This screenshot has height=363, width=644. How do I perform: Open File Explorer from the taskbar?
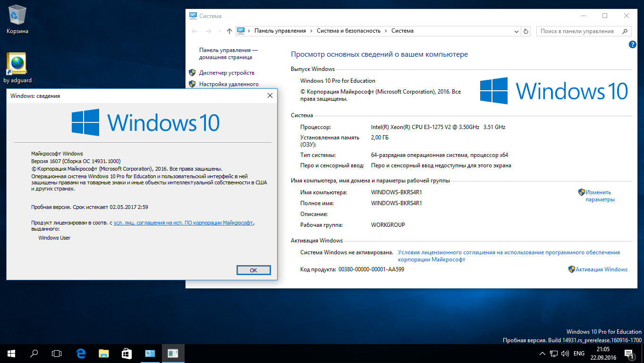104,353
